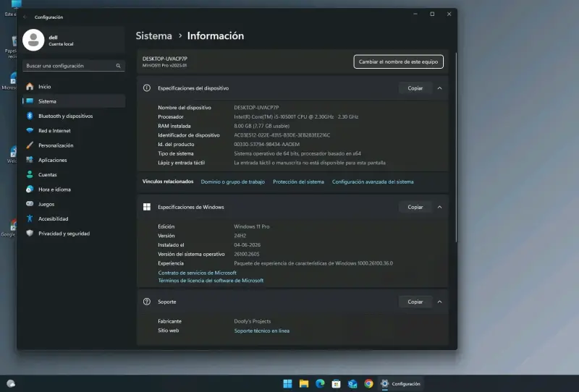The image size is (579, 392).
Task: Select the DESKTOP-UVACP7P device name value
Action: tap(256, 108)
